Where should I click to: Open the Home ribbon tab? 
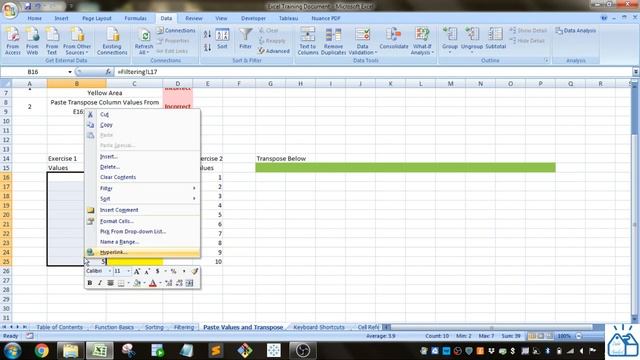[35, 18]
